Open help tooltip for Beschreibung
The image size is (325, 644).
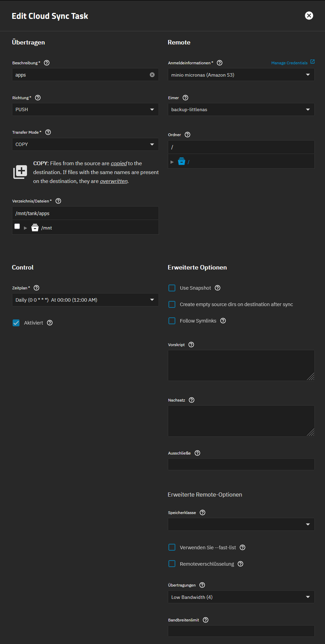tap(47, 63)
